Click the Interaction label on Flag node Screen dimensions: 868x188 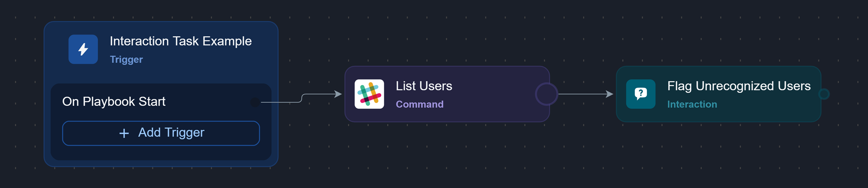(692, 104)
